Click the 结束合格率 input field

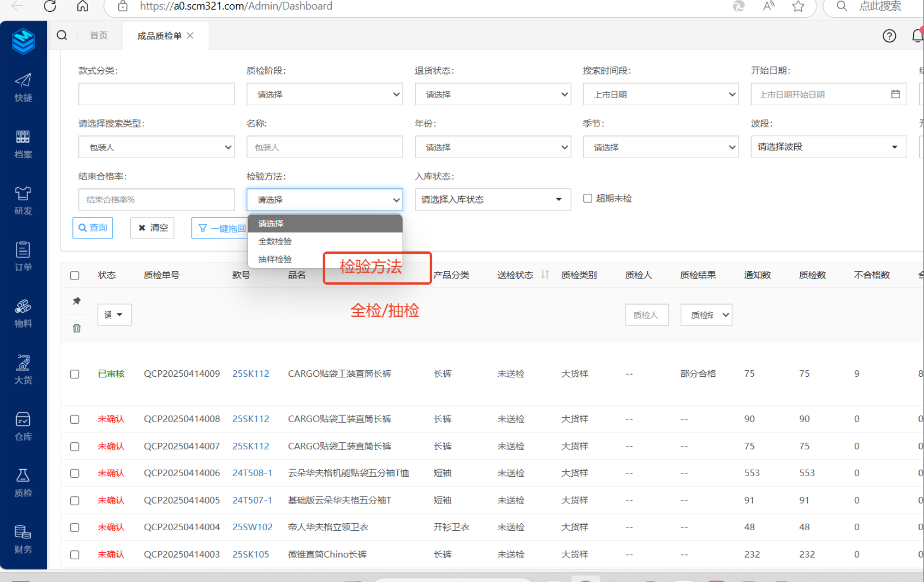pos(156,200)
